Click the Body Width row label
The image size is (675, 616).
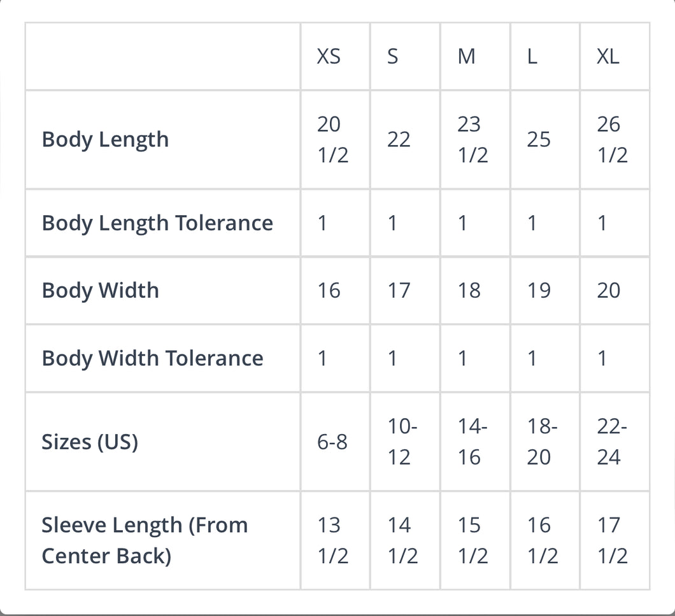click(x=100, y=290)
